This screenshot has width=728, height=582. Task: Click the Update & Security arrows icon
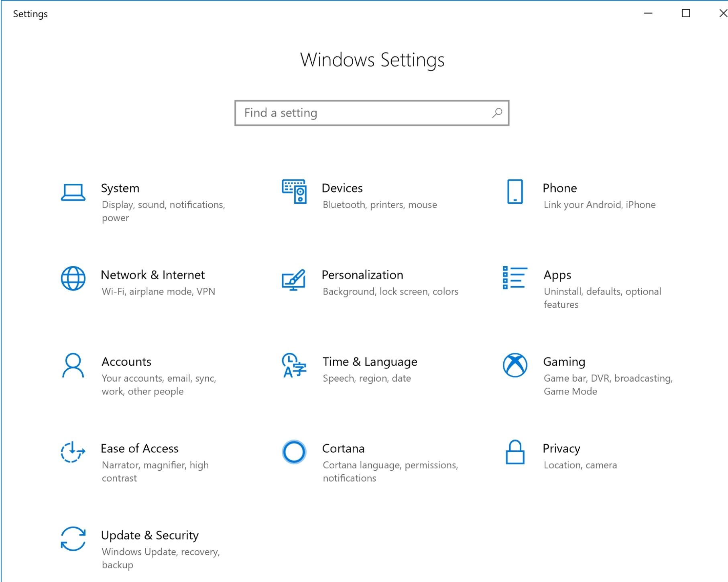(73, 539)
